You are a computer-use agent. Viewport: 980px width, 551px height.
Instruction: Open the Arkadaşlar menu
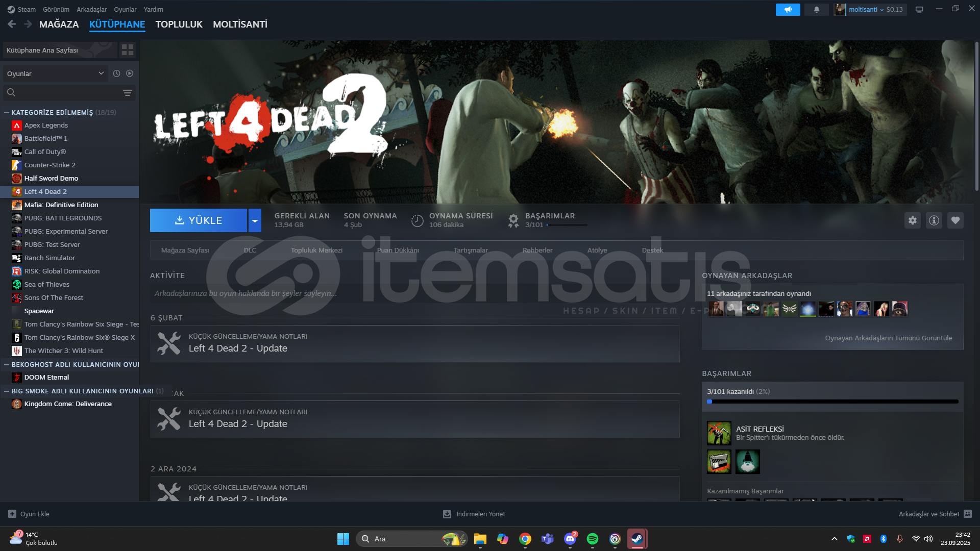[92, 9]
